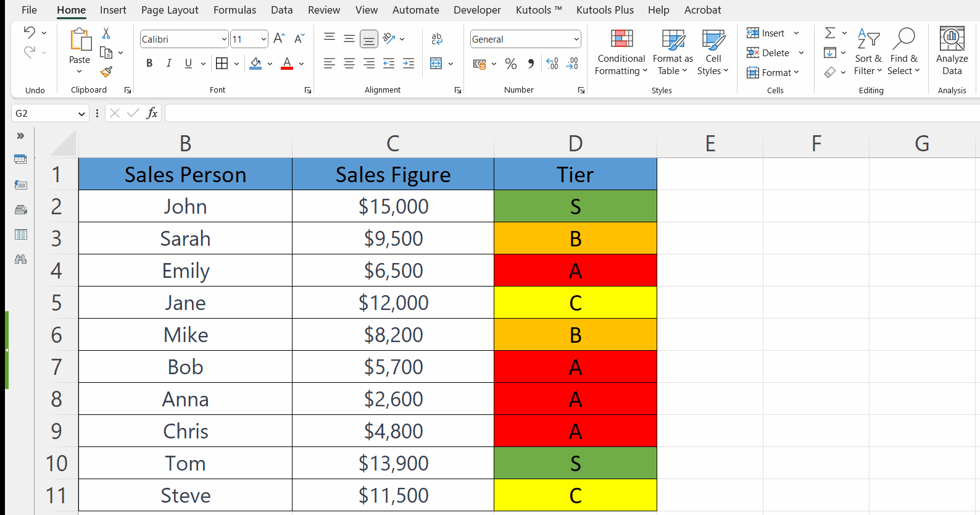This screenshot has height=515, width=980.
Task: Click the Undo arrow icon
Action: 29,32
